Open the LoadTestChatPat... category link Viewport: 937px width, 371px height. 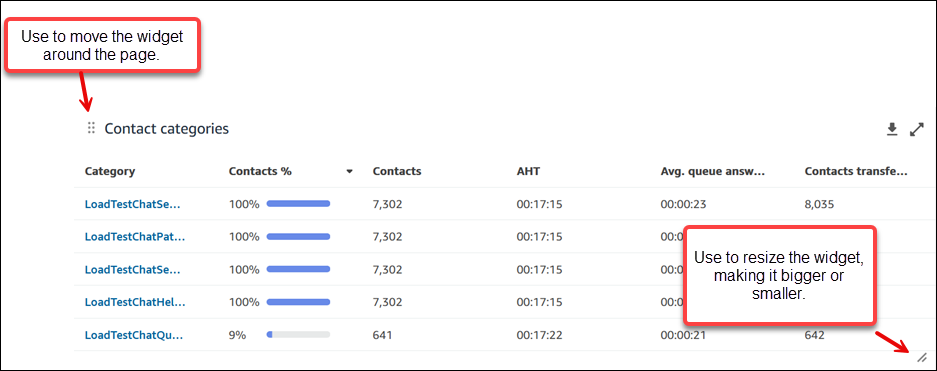[x=134, y=237]
